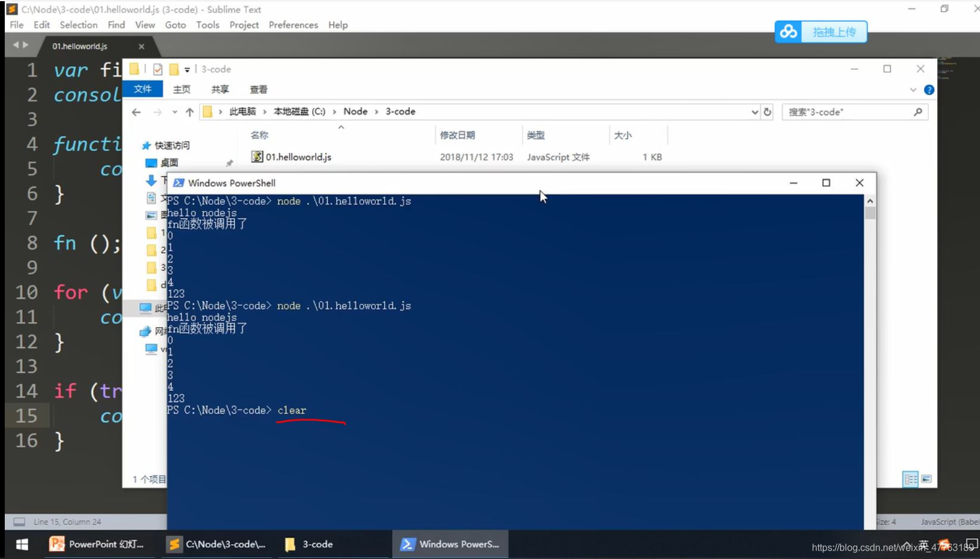980x559 pixels.
Task: Switch to 3-code folder on the taskbar
Action: pos(332,544)
